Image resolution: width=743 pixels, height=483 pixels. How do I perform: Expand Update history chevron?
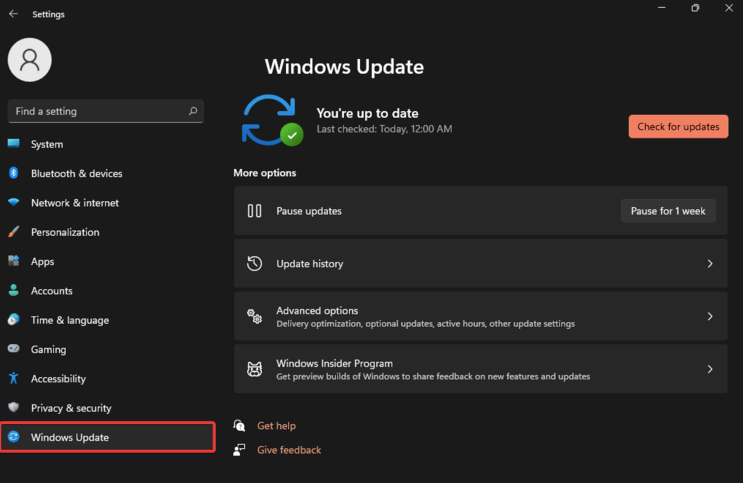pos(710,264)
